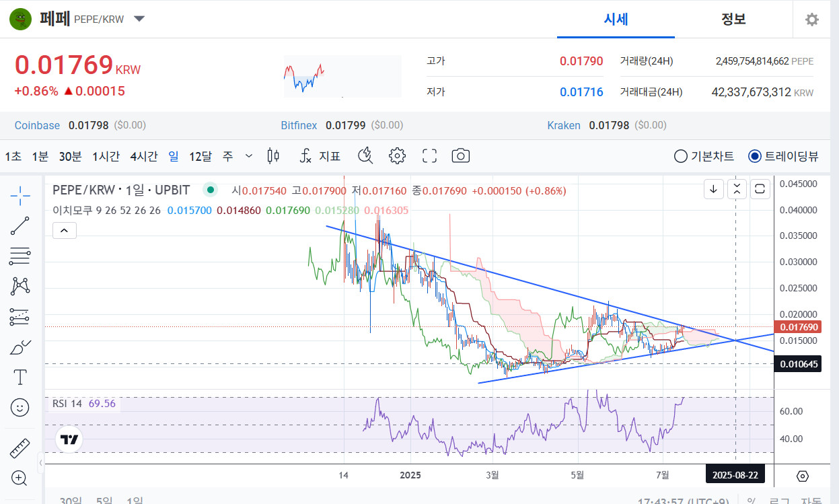Enter fullscreen chart mode
839x504 pixels.
pyautogui.click(x=429, y=156)
